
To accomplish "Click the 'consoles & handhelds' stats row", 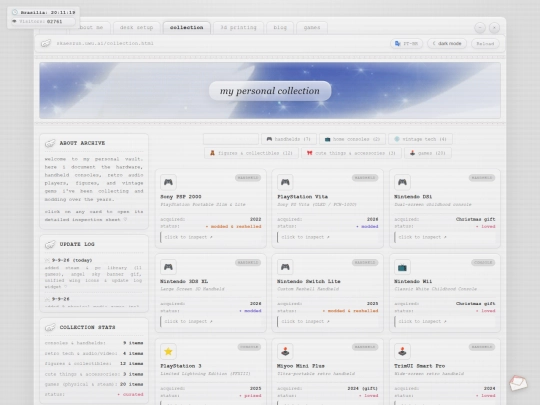I will click(94, 343).
